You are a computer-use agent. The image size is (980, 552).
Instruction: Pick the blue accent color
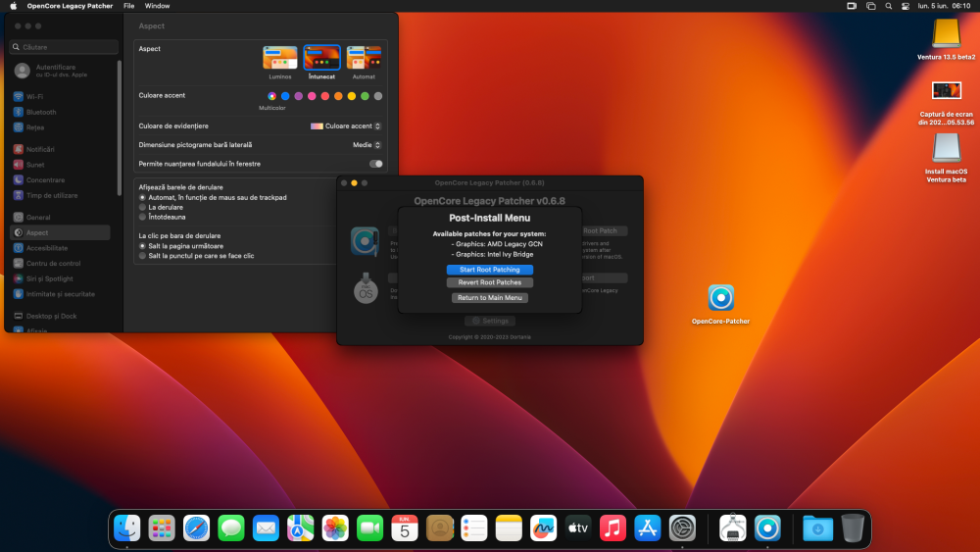(285, 96)
